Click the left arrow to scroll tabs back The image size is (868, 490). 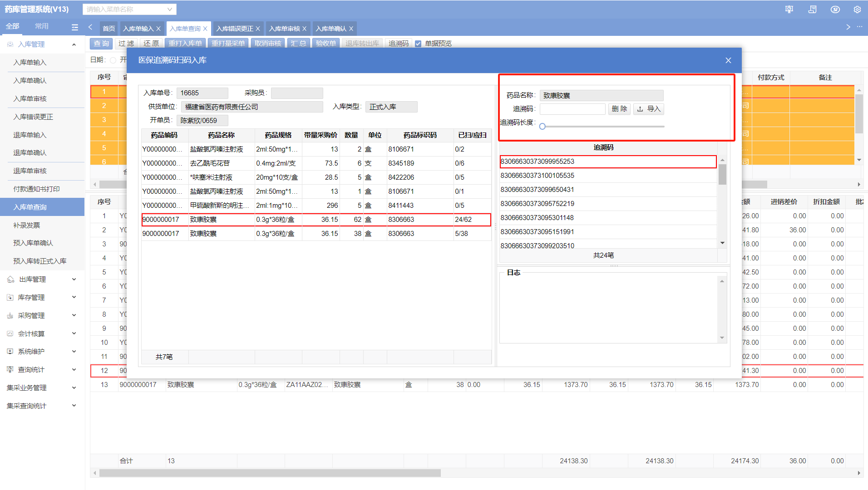[x=90, y=27]
